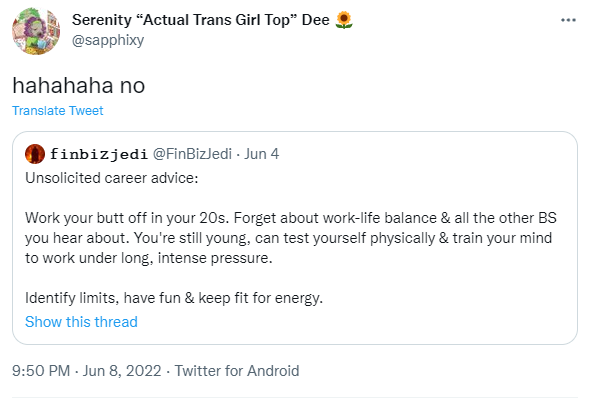
Task: Click the sunflower emoji in display name
Action: coord(344,20)
